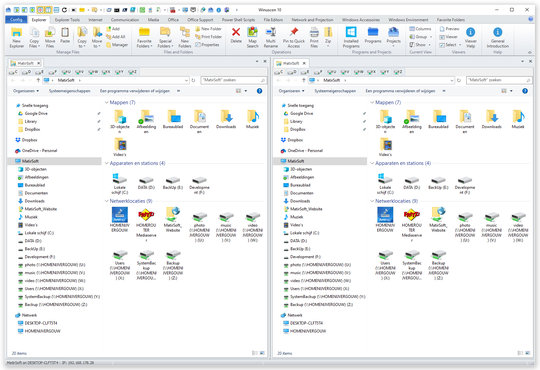540x370 pixels.
Task: Click Organiseren button in the right pane
Action: [291, 91]
